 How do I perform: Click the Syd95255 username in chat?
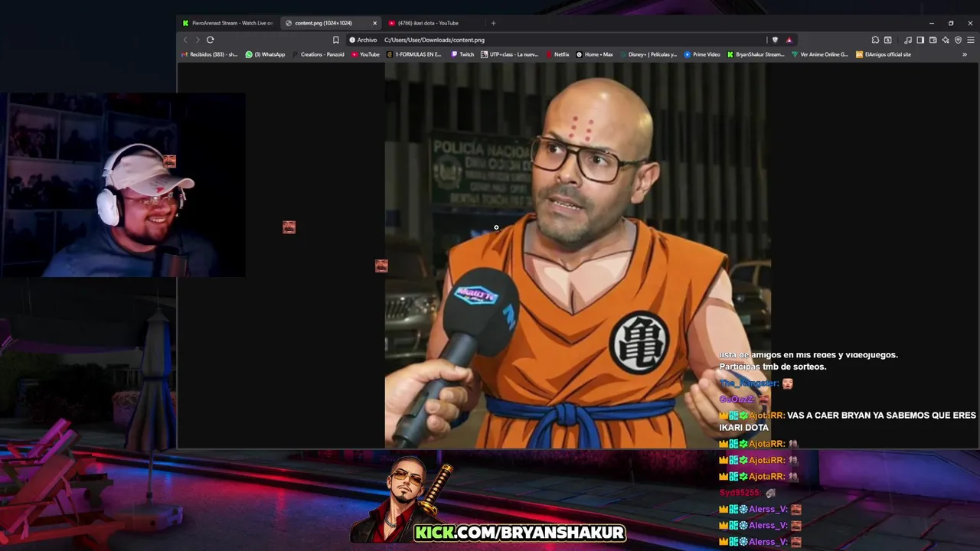click(740, 493)
